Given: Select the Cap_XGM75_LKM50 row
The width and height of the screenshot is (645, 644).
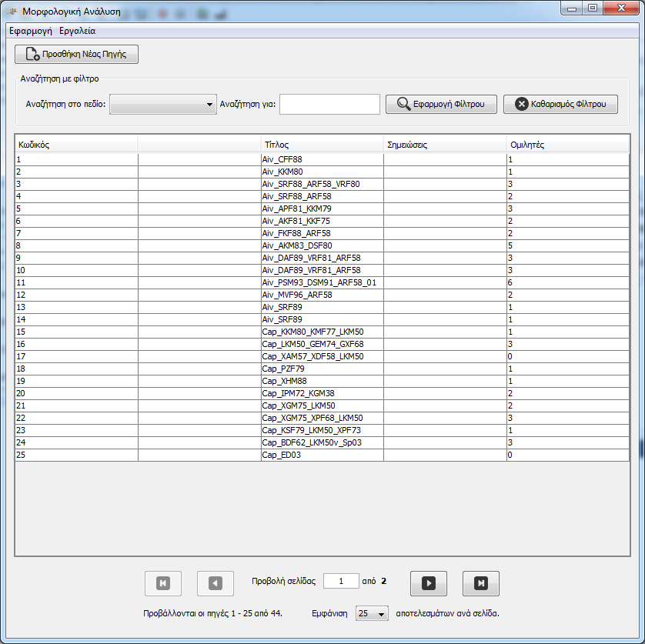Looking at the screenshot, I should 322,406.
